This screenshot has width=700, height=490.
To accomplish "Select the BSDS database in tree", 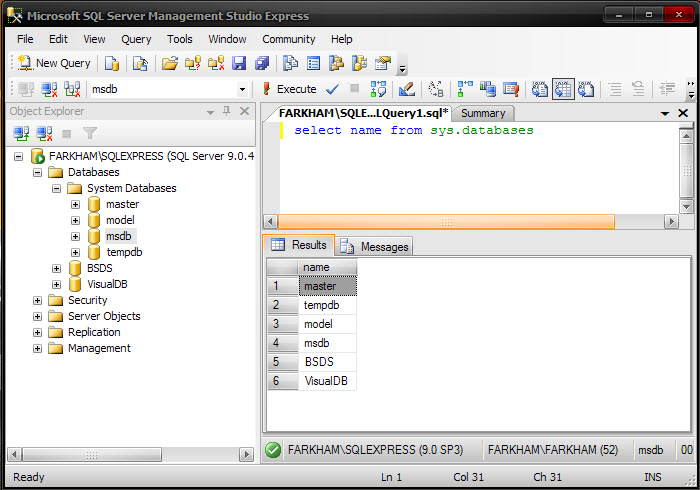I will (100, 268).
